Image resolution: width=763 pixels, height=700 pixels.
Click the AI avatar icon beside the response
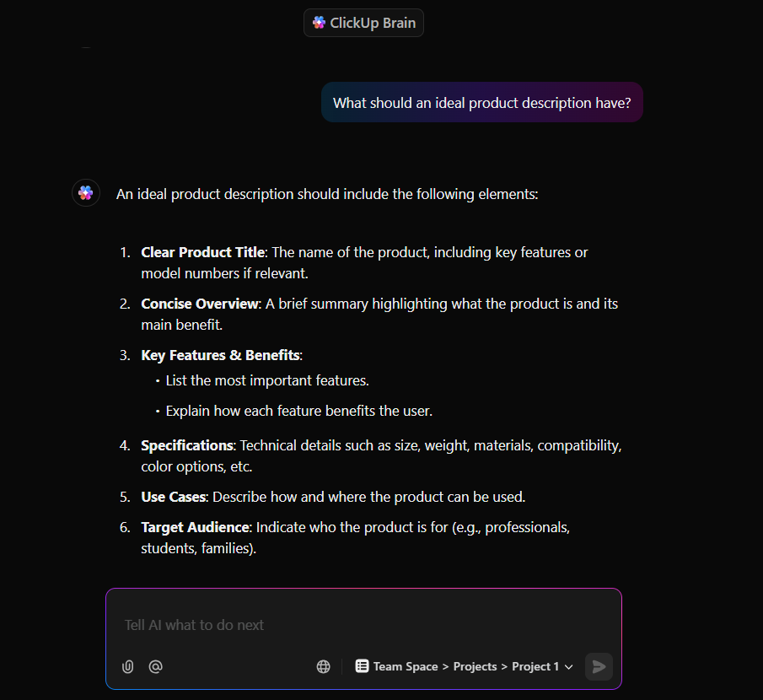(86, 193)
